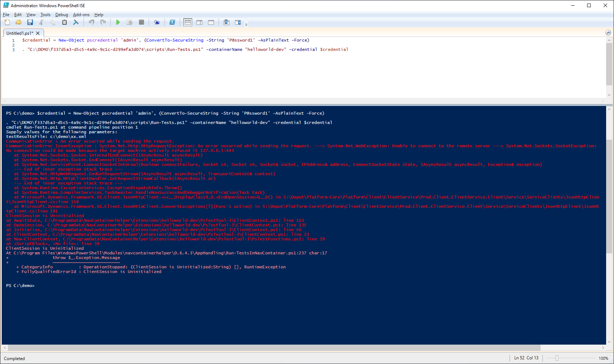
Task: Click Ln 52 Col 13 indicator
Action: [526, 358]
